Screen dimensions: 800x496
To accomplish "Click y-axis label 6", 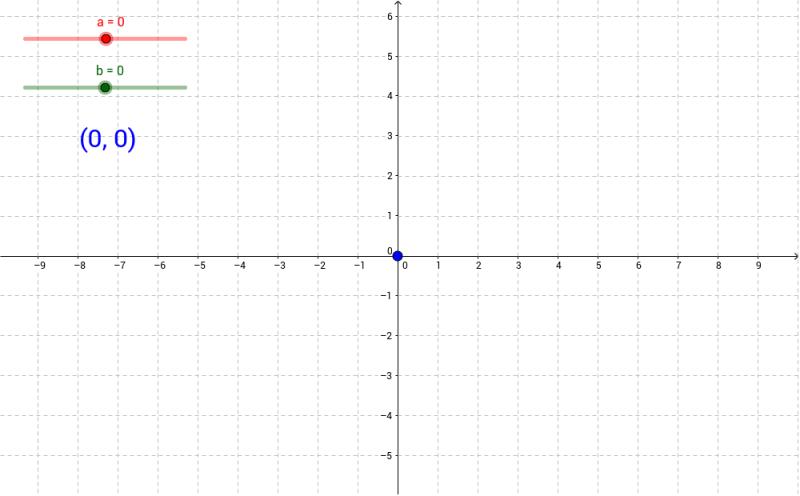I will 390,16.
